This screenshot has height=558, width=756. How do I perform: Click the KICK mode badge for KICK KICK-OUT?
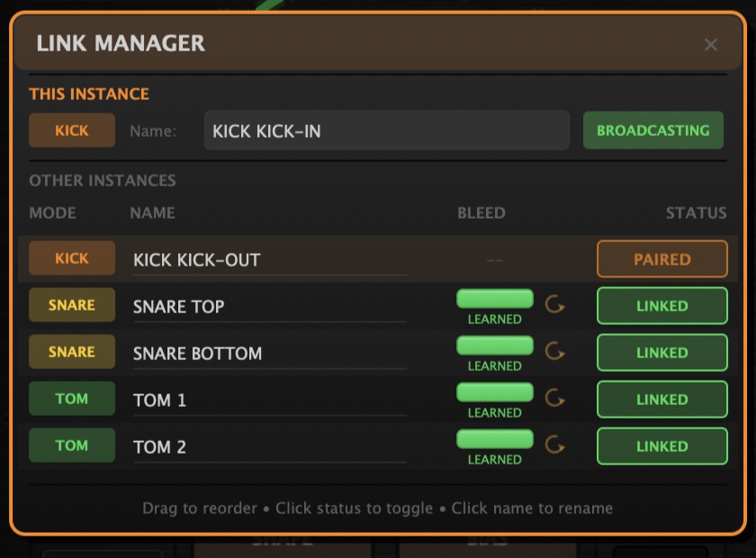tap(71, 258)
